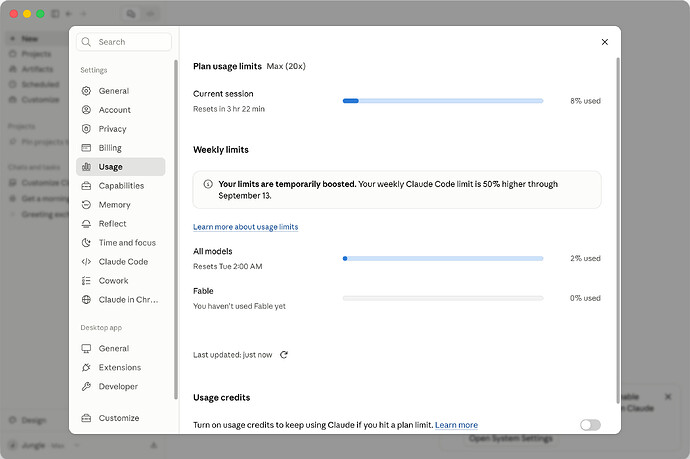
Task: Click "Resets in 3 hr 22 min" text
Action: pos(229,109)
